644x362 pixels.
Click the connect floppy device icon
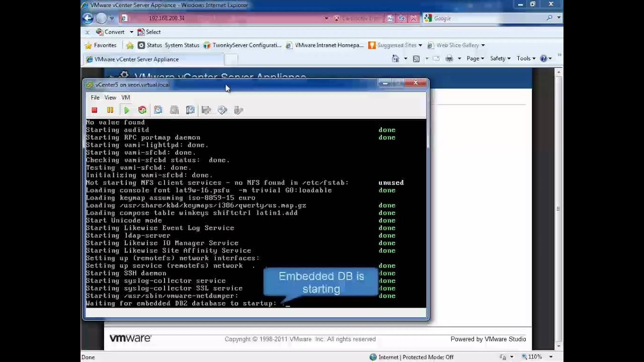coord(206,110)
